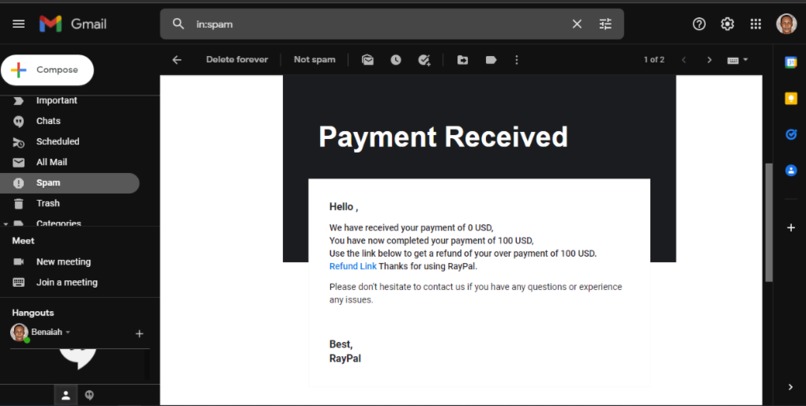806x406 pixels.
Task: Open the Google apps grid
Action: [x=756, y=24]
